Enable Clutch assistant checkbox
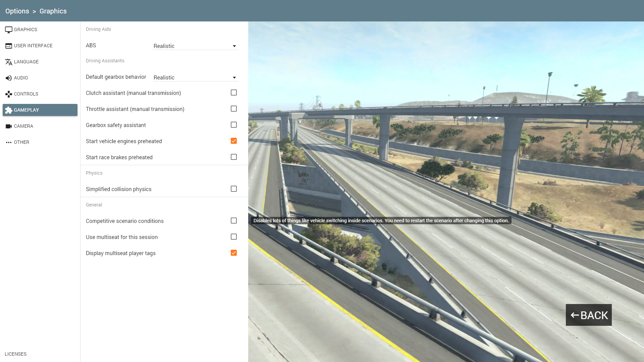Image resolution: width=644 pixels, height=362 pixels. tap(234, 93)
